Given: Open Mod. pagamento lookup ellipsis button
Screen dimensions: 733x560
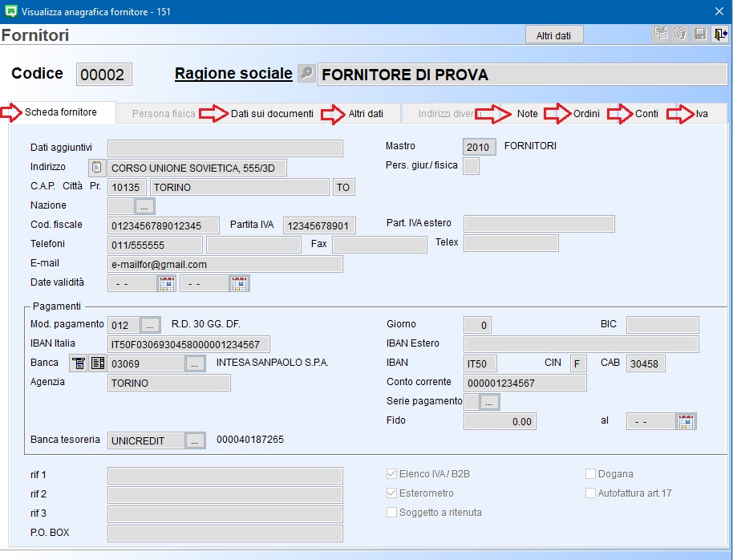Looking at the screenshot, I should coord(150,325).
